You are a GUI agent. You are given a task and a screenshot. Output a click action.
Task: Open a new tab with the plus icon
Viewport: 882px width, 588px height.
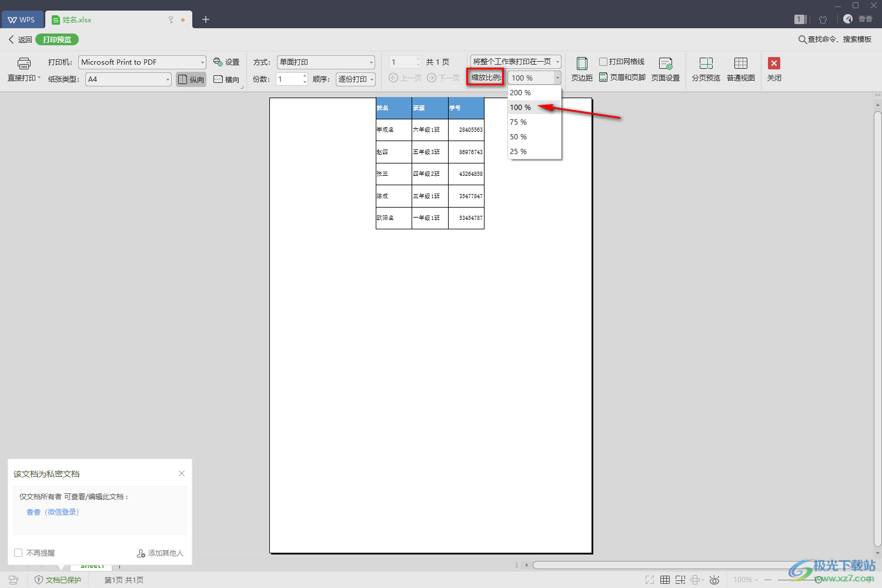(x=206, y=19)
